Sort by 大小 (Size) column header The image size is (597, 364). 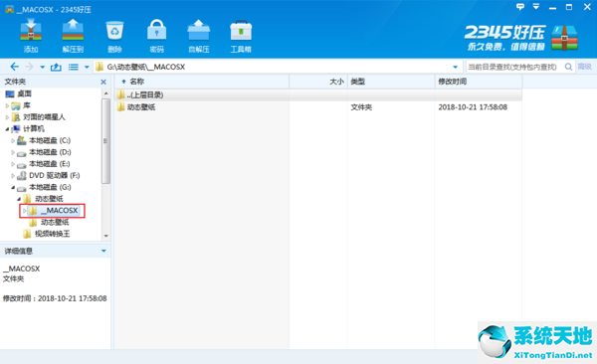point(318,82)
